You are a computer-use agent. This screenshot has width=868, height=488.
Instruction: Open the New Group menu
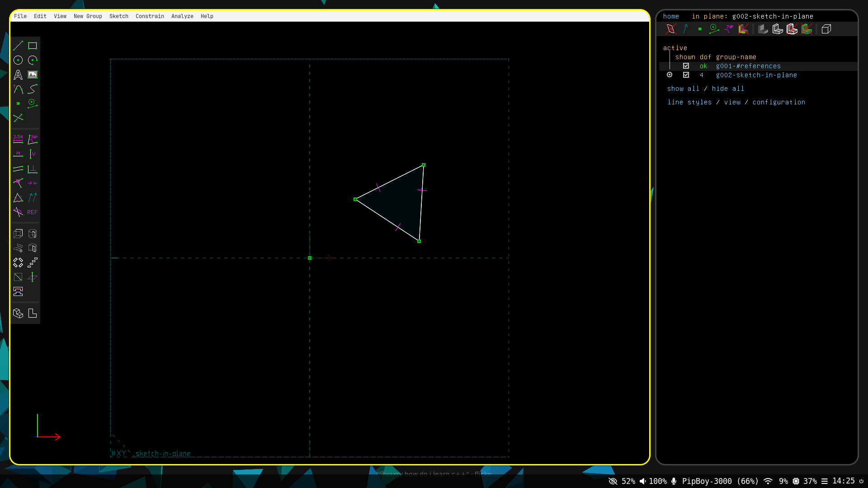click(x=88, y=16)
